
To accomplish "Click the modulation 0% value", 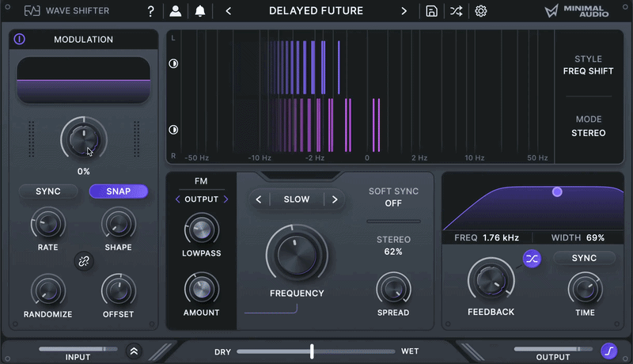I will pyautogui.click(x=84, y=171).
